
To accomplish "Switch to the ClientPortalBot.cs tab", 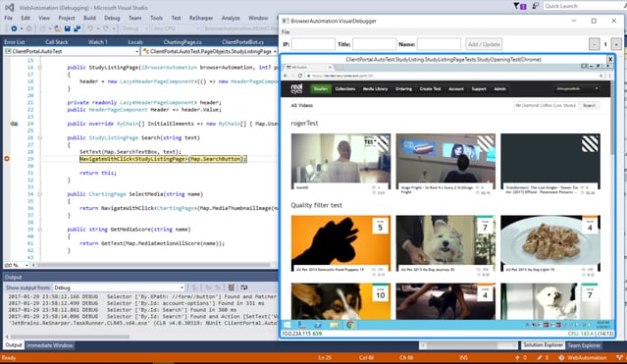I will click(242, 42).
